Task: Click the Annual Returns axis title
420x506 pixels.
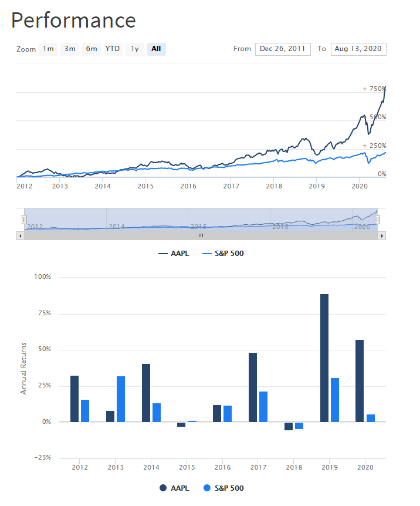Action: (23, 369)
